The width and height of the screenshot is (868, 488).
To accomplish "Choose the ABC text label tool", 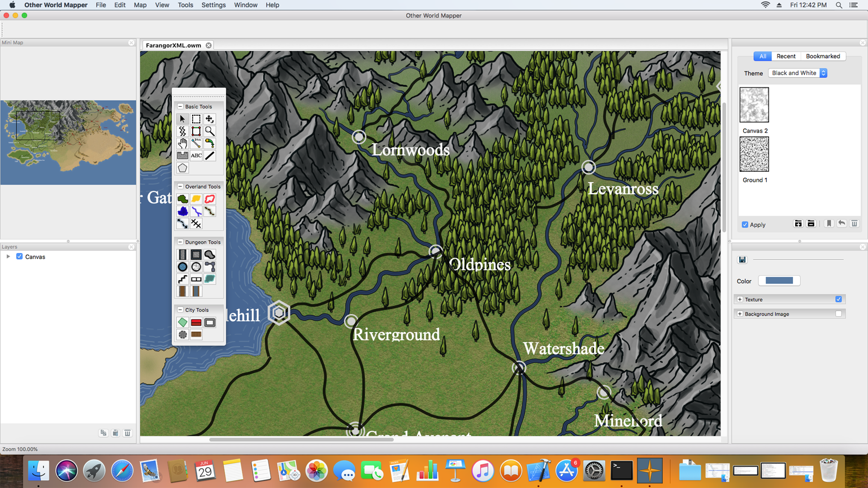I will [x=196, y=156].
